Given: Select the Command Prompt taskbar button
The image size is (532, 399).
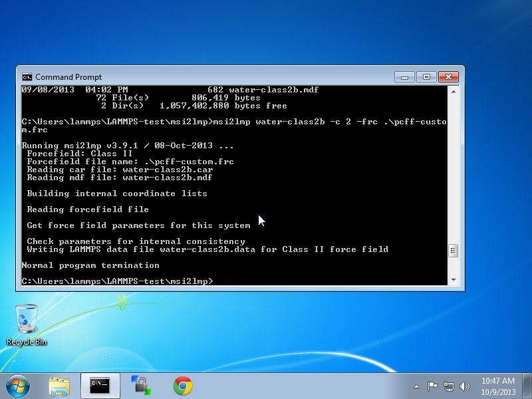Looking at the screenshot, I should pos(100,386).
